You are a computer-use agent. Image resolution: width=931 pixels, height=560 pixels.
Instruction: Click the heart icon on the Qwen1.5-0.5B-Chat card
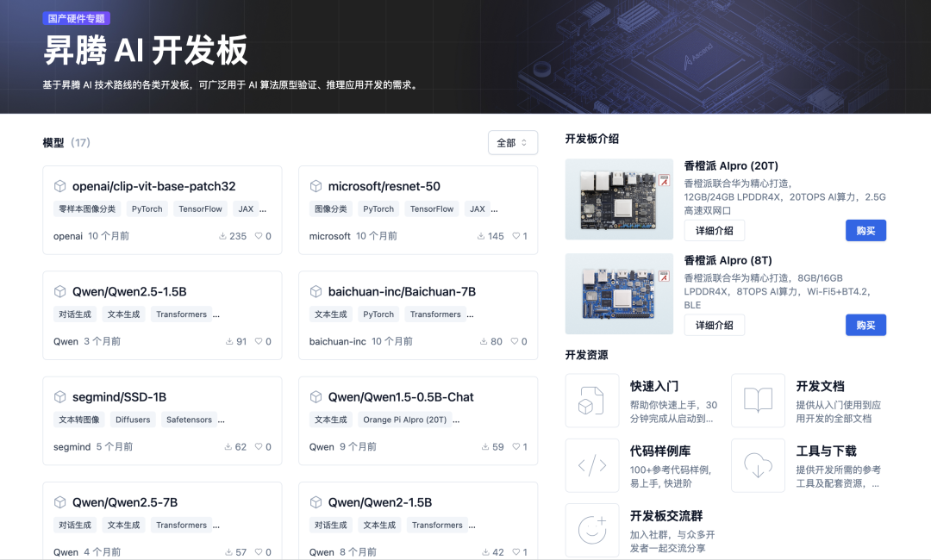[516, 446]
